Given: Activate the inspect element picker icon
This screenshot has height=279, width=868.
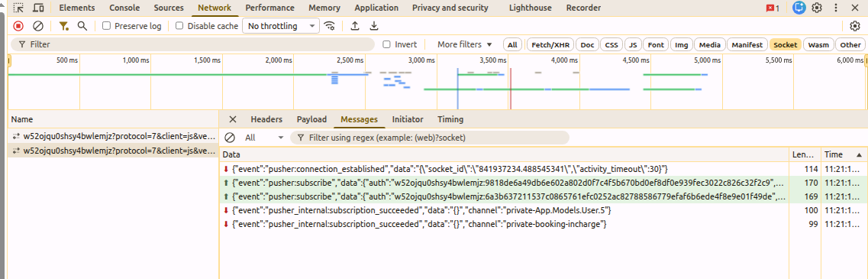Looking at the screenshot, I should 19,8.
